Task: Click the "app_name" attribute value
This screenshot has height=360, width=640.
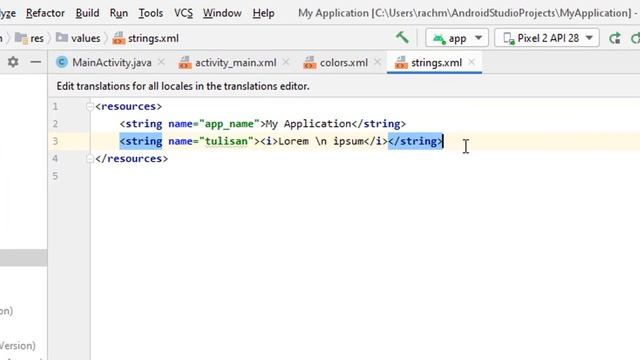Action: [229, 124]
